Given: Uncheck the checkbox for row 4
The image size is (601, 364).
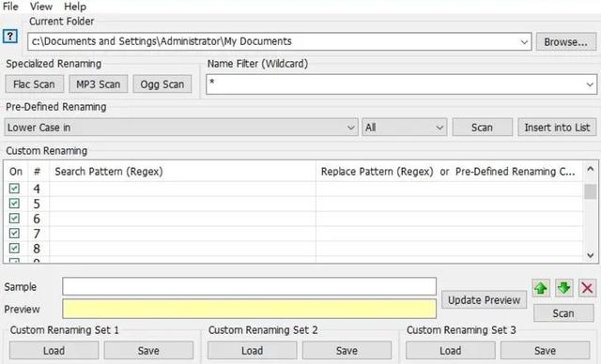Looking at the screenshot, I should [x=15, y=189].
